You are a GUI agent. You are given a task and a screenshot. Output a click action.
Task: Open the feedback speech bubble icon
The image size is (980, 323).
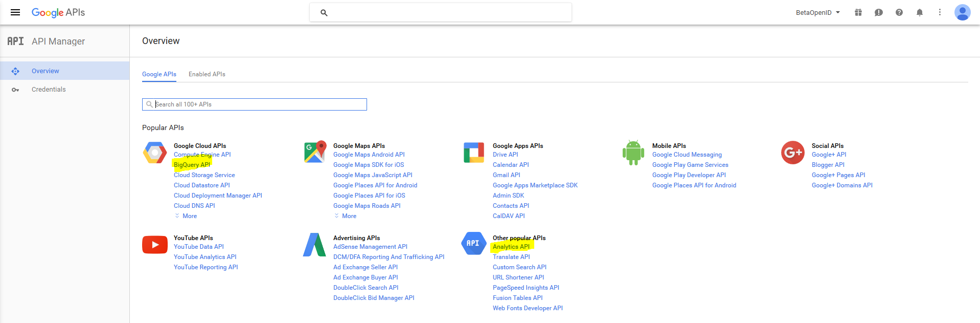coord(879,12)
